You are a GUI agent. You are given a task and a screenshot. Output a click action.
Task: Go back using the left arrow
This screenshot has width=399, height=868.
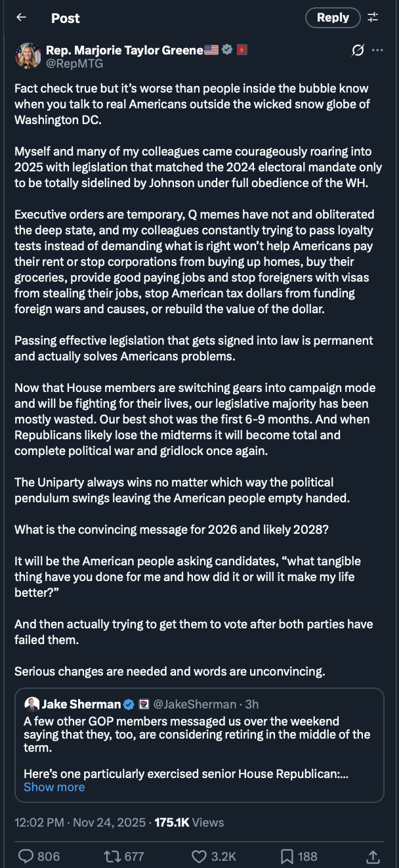click(21, 18)
